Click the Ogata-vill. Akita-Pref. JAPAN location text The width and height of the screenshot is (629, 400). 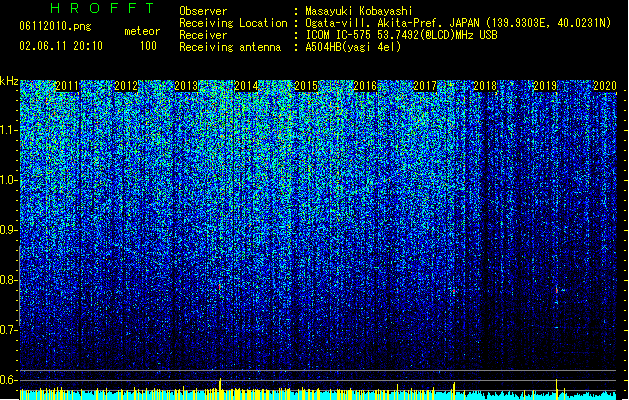[458, 23]
